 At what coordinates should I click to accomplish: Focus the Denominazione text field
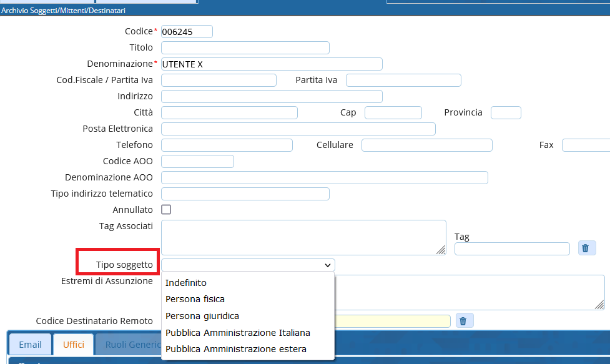click(272, 64)
